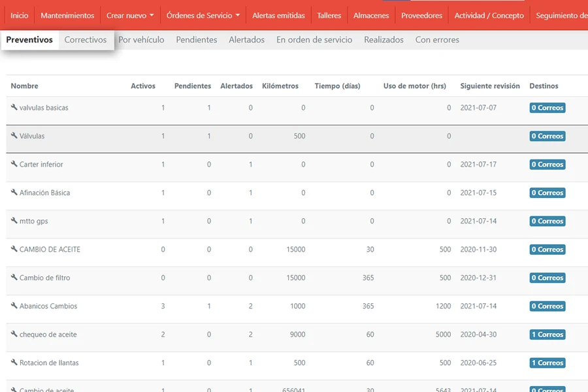588x392 pixels.
Task: Open the Órdenes de Servicio dropdown
Action: [203, 15]
